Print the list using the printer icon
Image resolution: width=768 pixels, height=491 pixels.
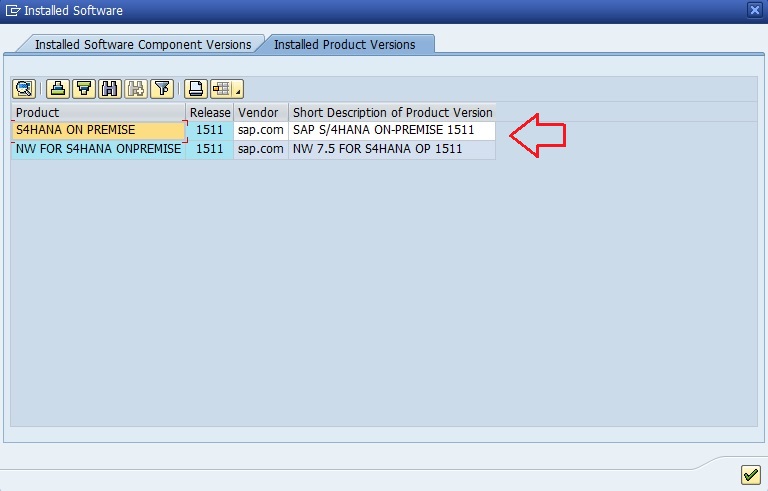(x=196, y=89)
